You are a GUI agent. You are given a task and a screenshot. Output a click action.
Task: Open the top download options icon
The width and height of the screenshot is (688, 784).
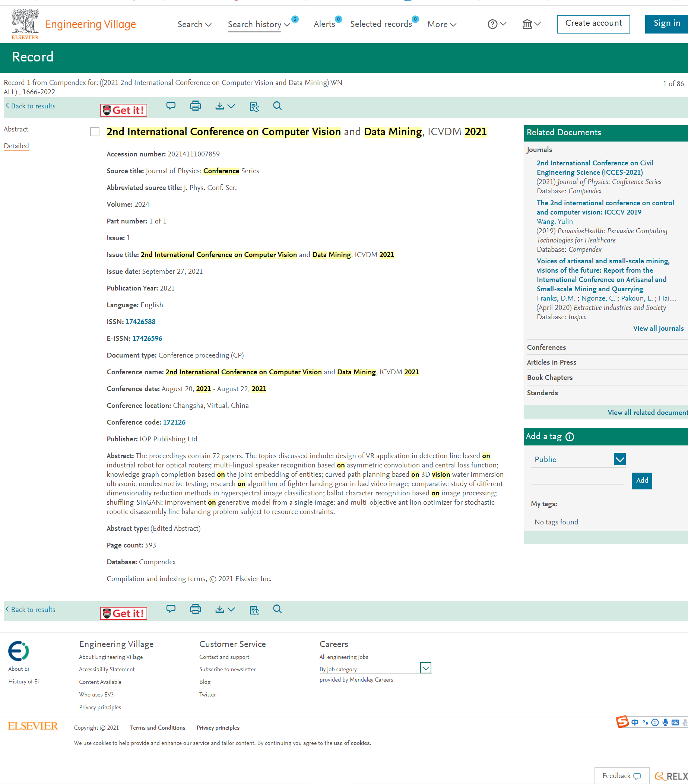225,106
